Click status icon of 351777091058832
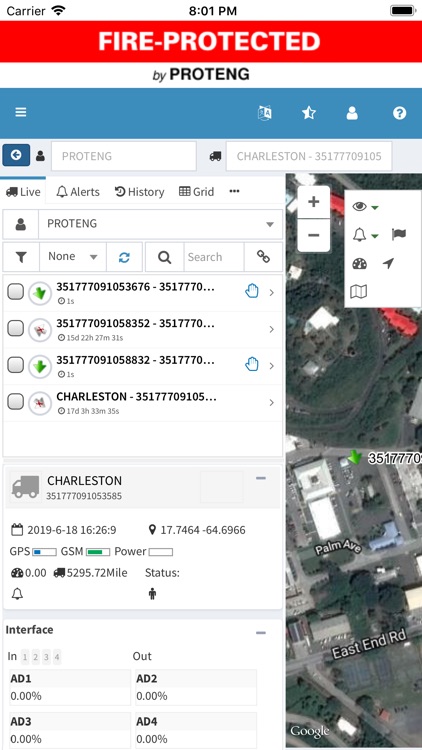This screenshot has width=422, height=750. click(x=40, y=366)
